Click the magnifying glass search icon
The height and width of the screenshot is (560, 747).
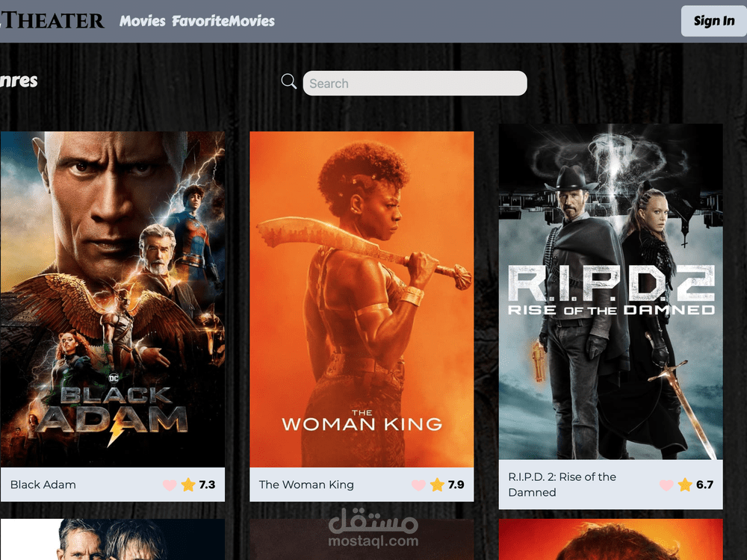coord(288,81)
